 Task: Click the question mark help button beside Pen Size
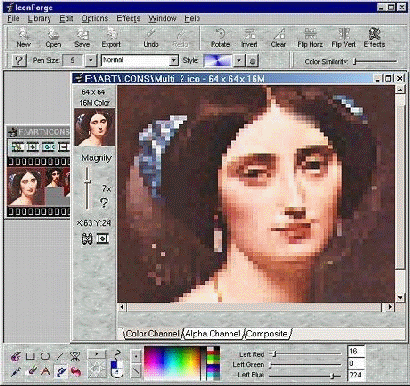[x=19, y=61]
